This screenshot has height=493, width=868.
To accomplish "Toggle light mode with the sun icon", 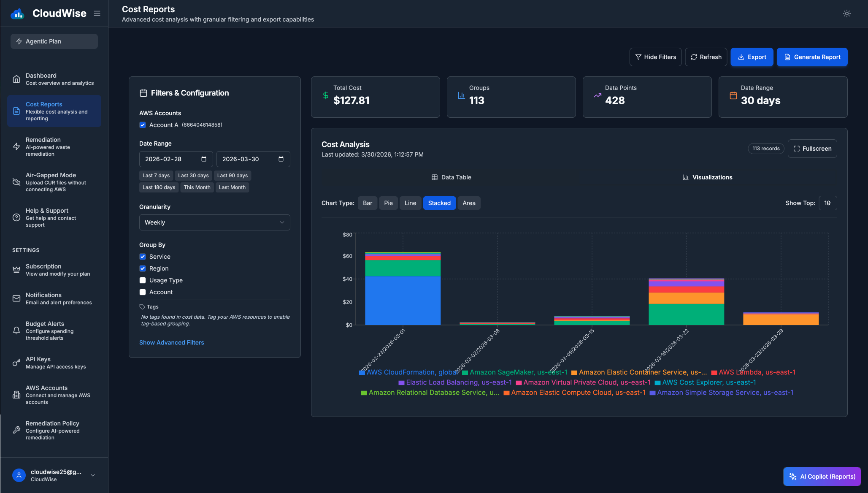I will (847, 13).
